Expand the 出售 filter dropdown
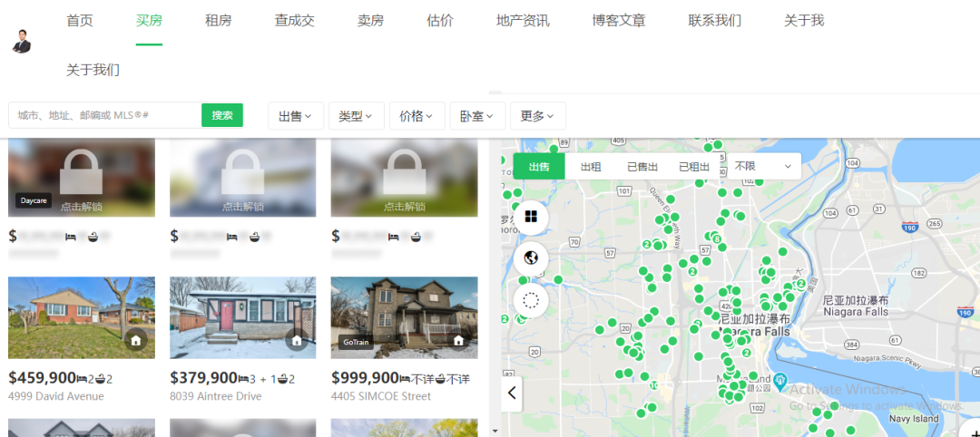 pos(296,116)
